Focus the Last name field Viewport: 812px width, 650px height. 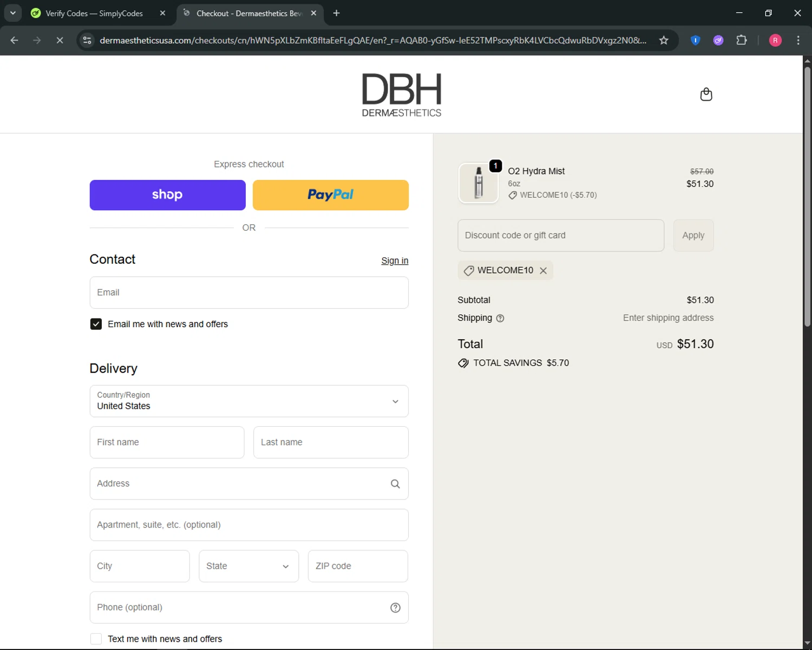pyautogui.click(x=331, y=443)
